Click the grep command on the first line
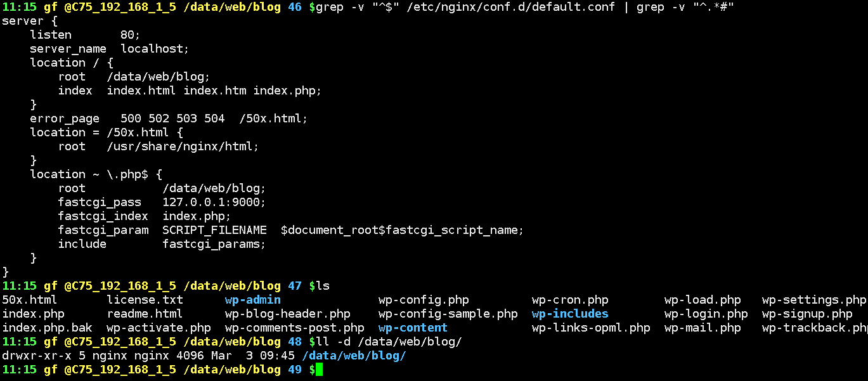This screenshot has height=381, width=868. 525,7
